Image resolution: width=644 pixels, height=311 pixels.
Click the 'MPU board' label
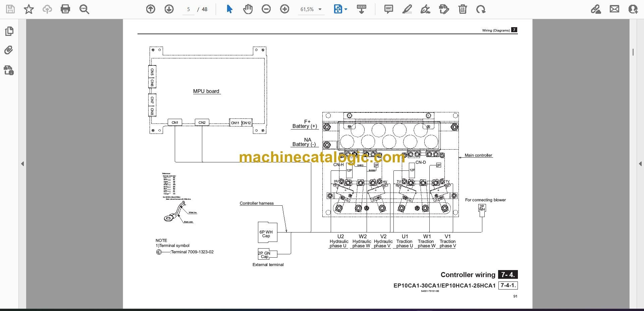206,91
